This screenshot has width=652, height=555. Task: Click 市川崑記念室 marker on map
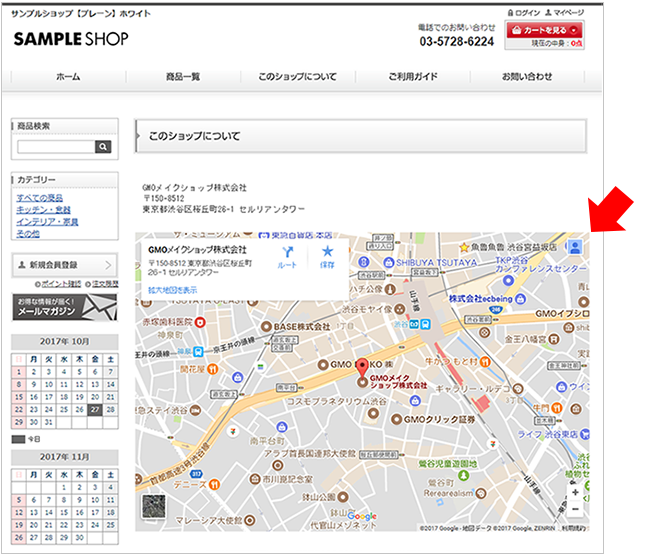(255, 479)
